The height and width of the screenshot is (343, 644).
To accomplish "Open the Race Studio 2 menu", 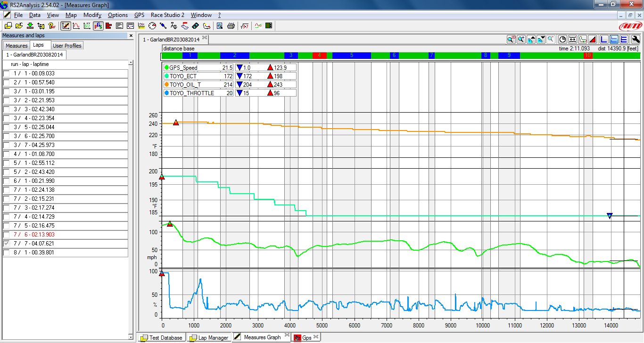I will tap(167, 15).
